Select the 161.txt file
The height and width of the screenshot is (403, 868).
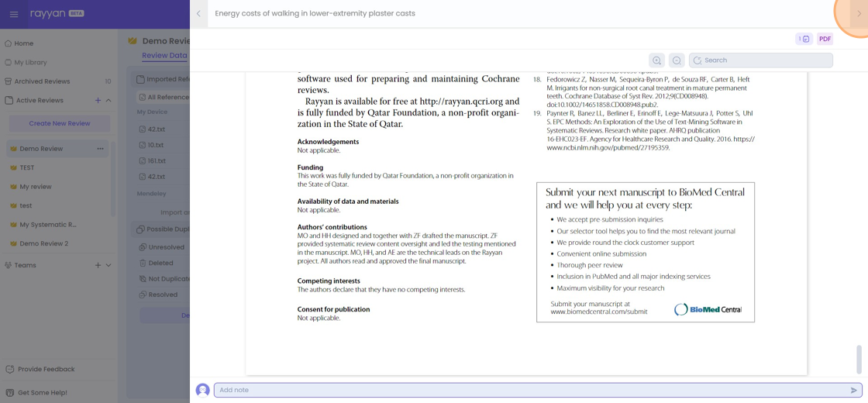point(157,161)
